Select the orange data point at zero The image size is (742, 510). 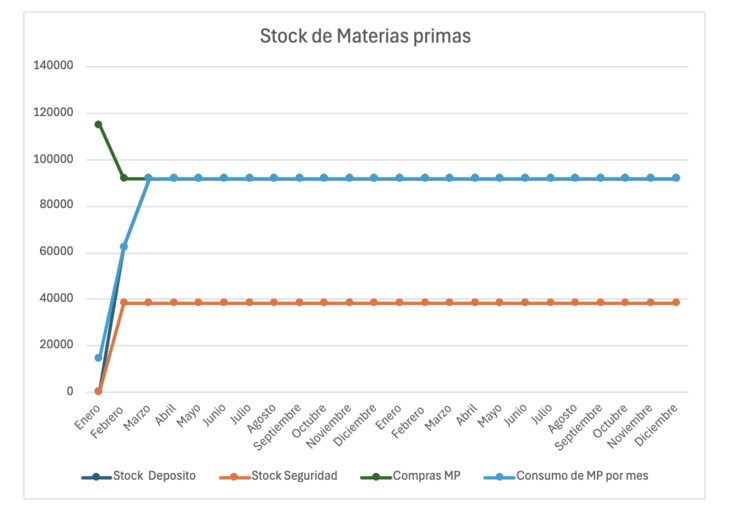click(x=98, y=391)
